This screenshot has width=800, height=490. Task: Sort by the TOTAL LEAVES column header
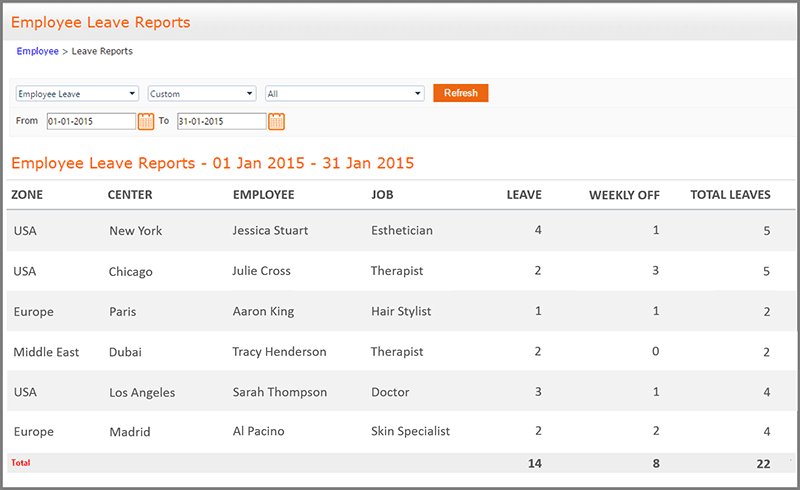(x=730, y=194)
